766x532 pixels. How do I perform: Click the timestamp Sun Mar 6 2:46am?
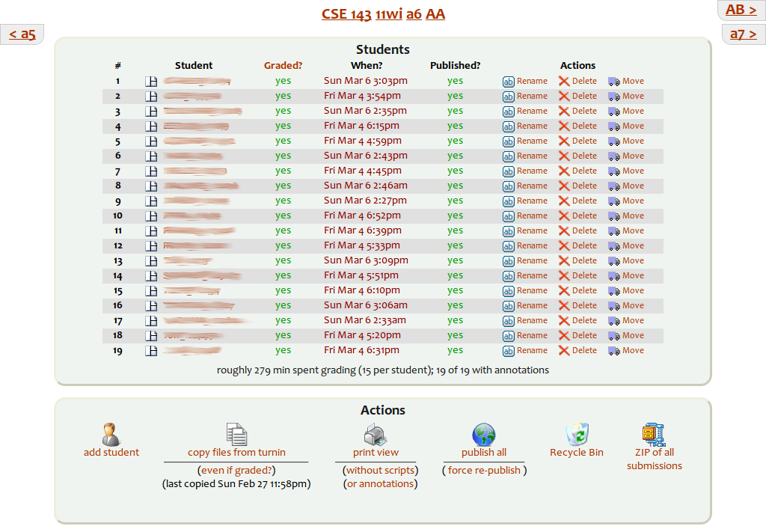pos(365,186)
